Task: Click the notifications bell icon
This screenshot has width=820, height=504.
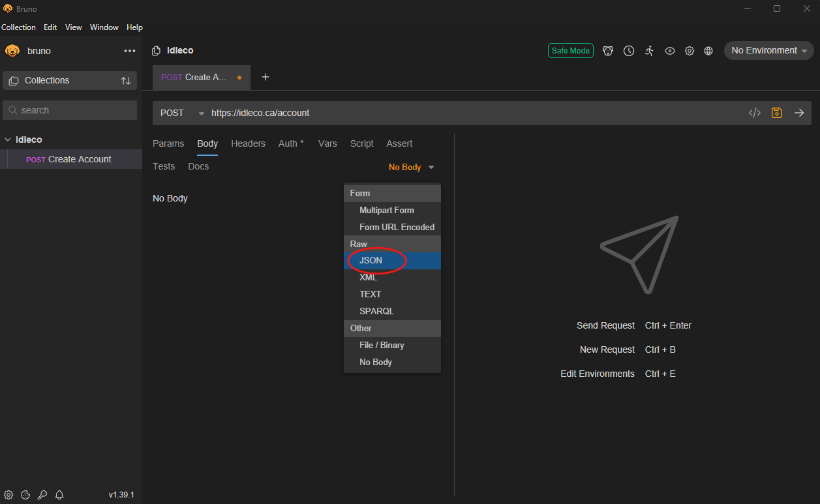Action: click(x=59, y=495)
